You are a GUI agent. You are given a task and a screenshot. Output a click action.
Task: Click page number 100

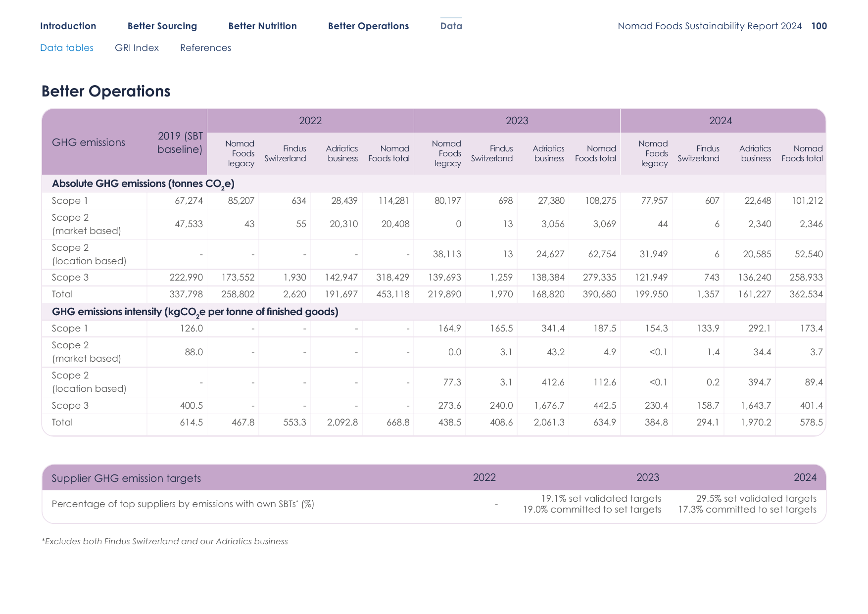pos(820,26)
